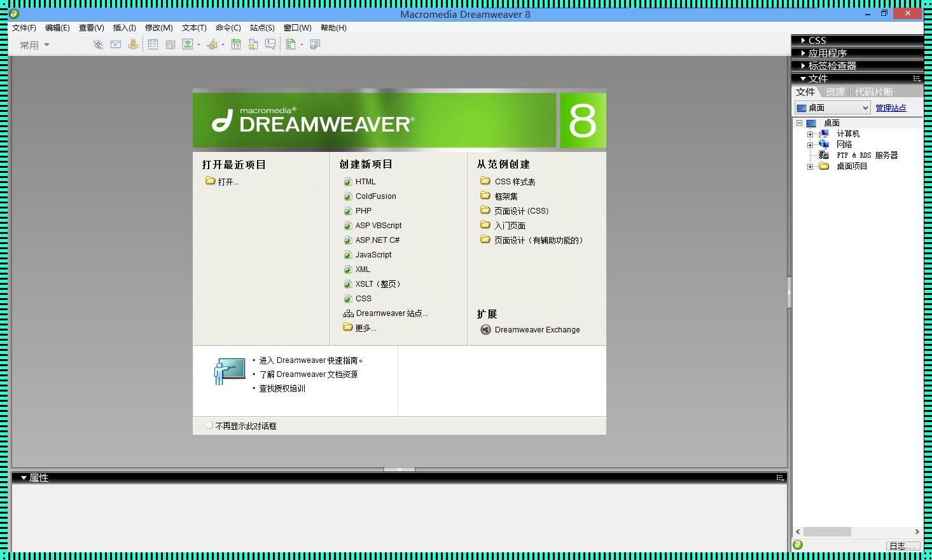Create a new ColdFusion document

[x=370, y=196]
